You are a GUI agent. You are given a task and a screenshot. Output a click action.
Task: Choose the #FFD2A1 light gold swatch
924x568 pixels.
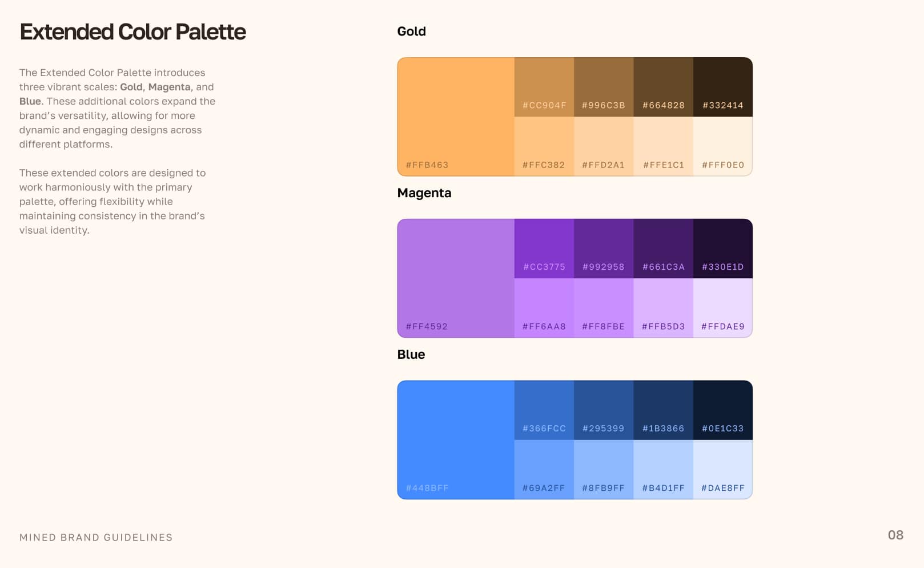(604, 146)
